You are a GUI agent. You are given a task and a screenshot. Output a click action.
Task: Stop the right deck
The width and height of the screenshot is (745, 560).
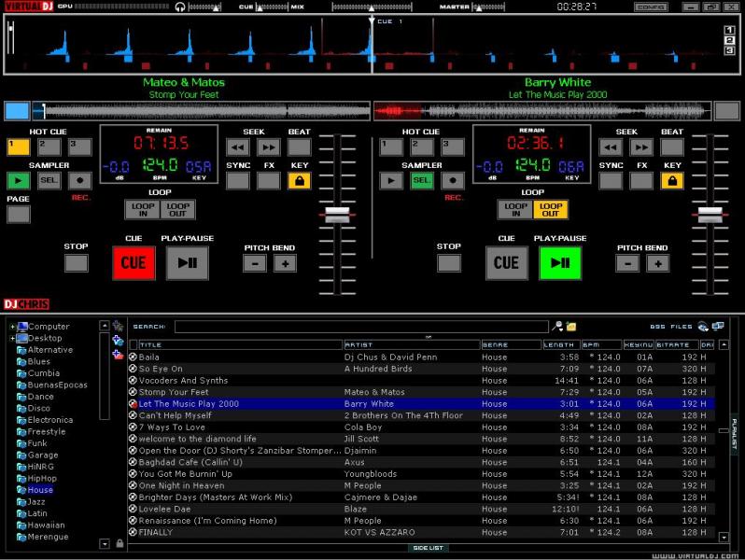pyautogui.click(x=449, y=263)
